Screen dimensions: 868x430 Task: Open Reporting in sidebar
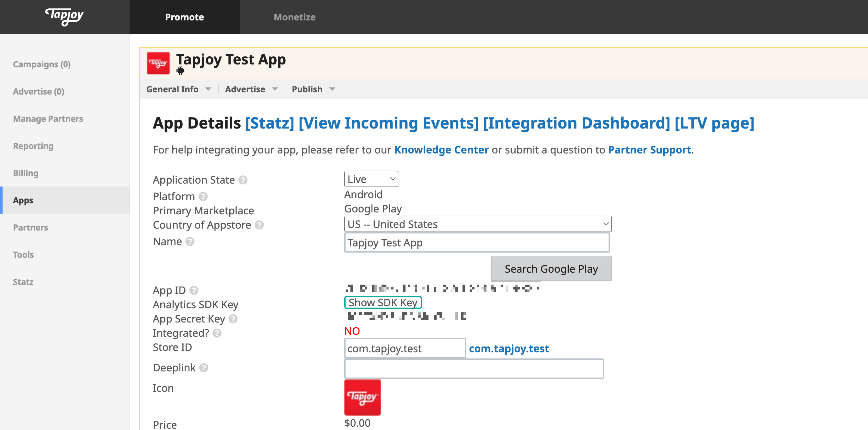click(x=33, y=146)
